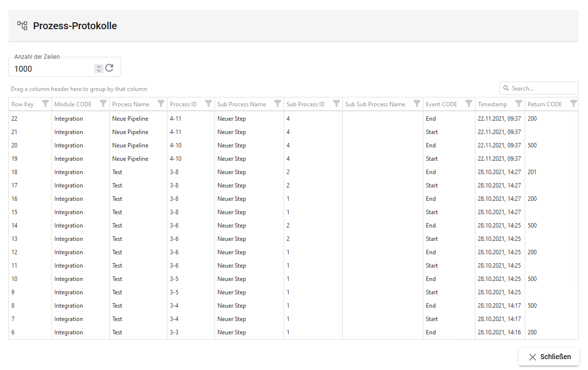588x370 pixels.
Task: Click the Return CODE 201 cell
Action: (532, 172)
